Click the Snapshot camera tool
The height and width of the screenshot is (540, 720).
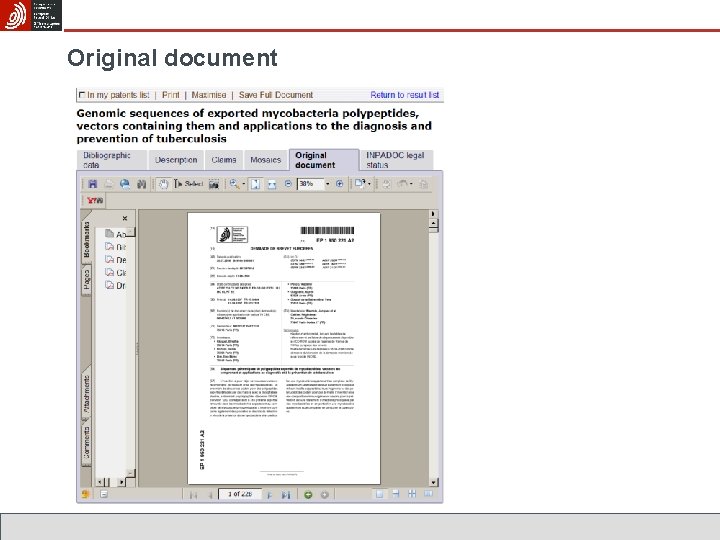click(214, 184)
